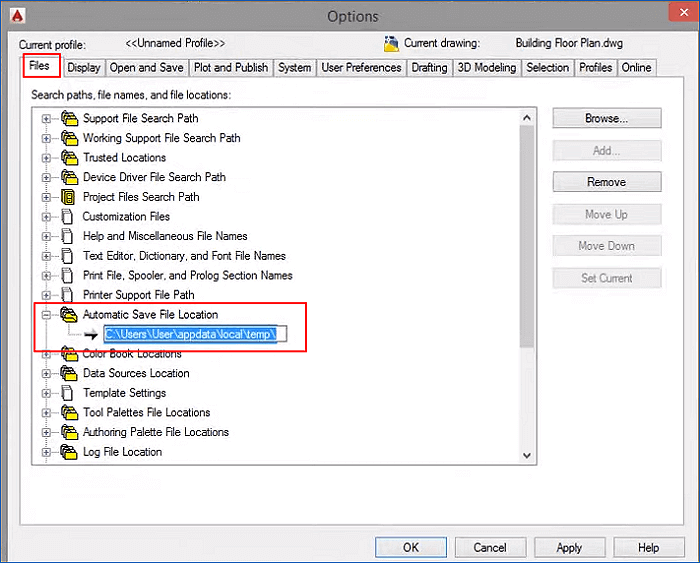Image resolution: width=700 pixels, height=563 pixels.
Task: Click the scrollbar down arrow in file list
Action: click(x=528, y=455)
